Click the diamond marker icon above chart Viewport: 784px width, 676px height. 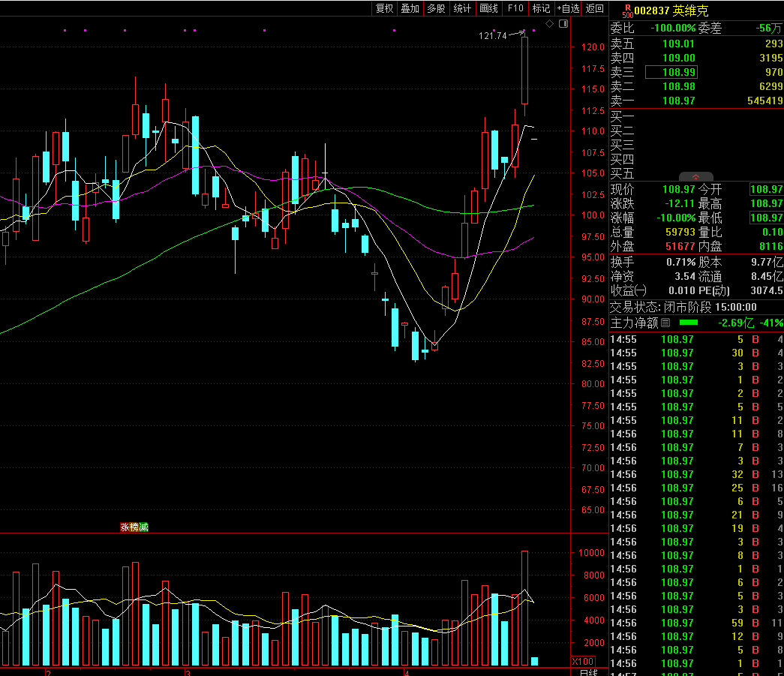pyautogui.click(x=549, y=24)
